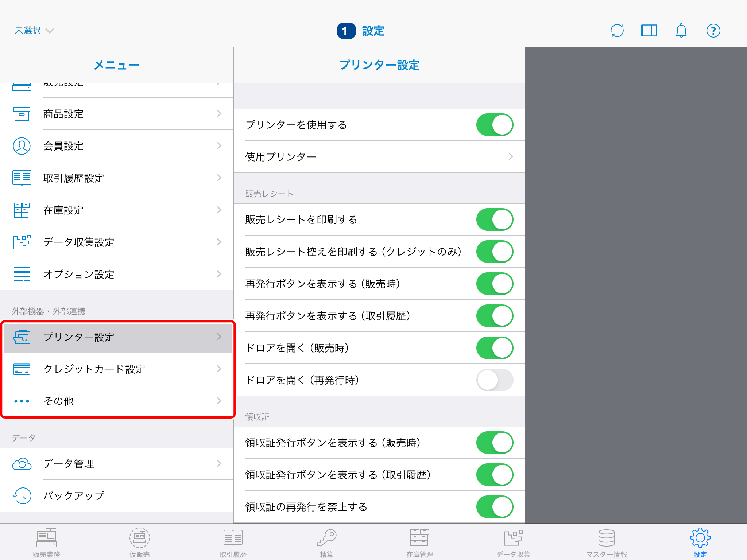Screen dimensions: 747x560
Task: Click the sync refresh icon
Action: pyautogui.click(x=617, y=31)
